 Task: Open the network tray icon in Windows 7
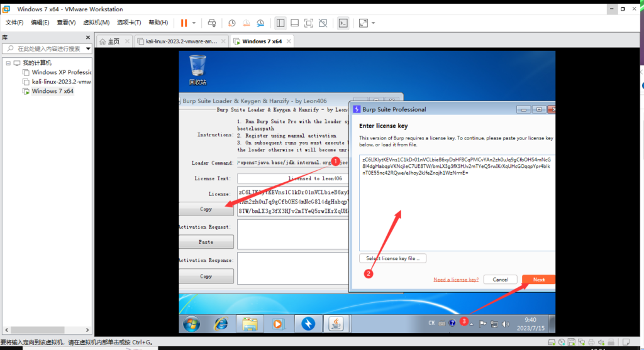point(494,324)
